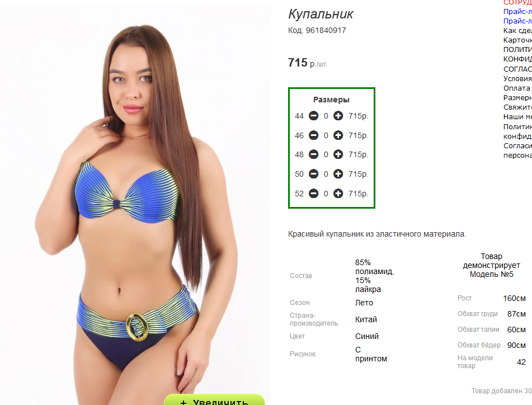532x405 pixels.
Task: Open the Оплата sidebar link
Action: (517, 88)
